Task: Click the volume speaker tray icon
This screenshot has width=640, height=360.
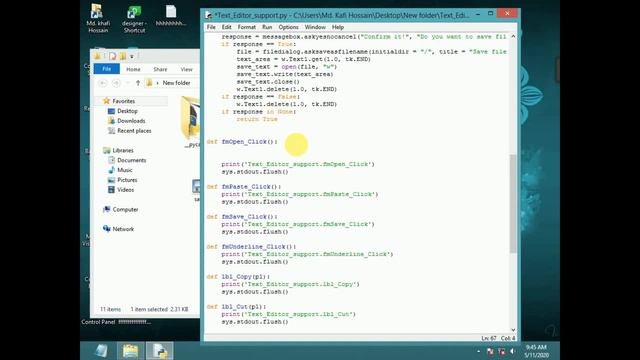Action: pos(513,351)
